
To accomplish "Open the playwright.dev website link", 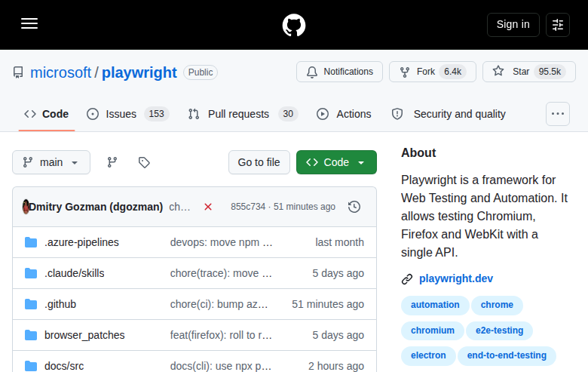I will [x=455, y=278].
